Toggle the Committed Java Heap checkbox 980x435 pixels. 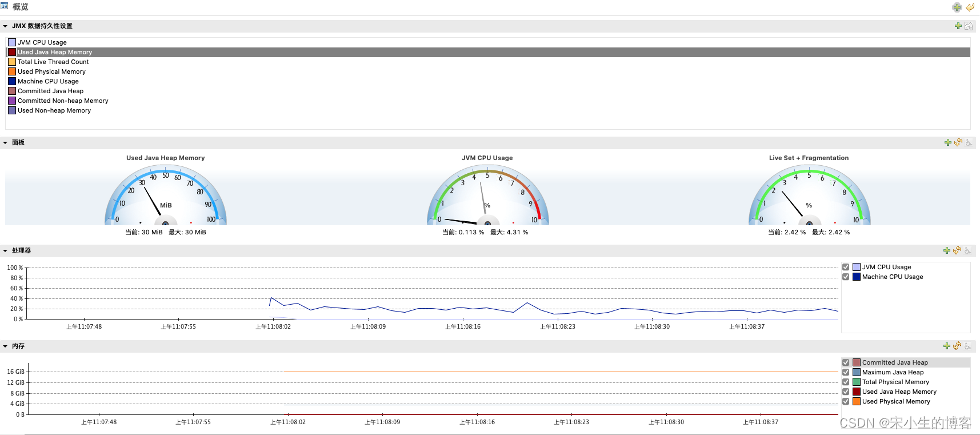pyautogui.click(x=846, y=362)
